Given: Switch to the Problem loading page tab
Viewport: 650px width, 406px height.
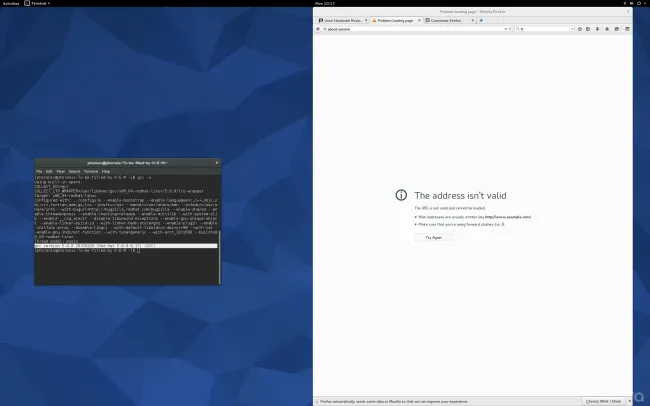Looking at the screenshot, I should pyautogui.click(x=394, y=20).
